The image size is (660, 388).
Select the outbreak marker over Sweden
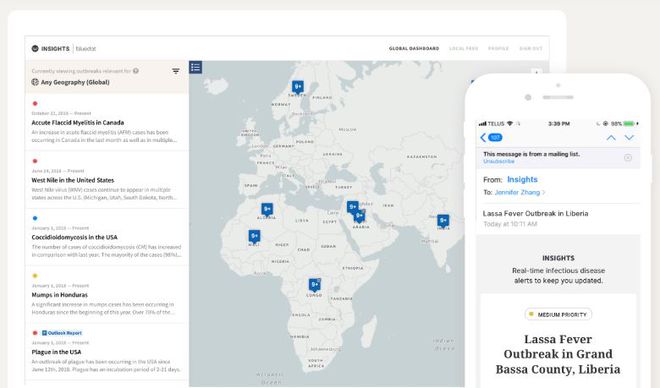[298, 87]
